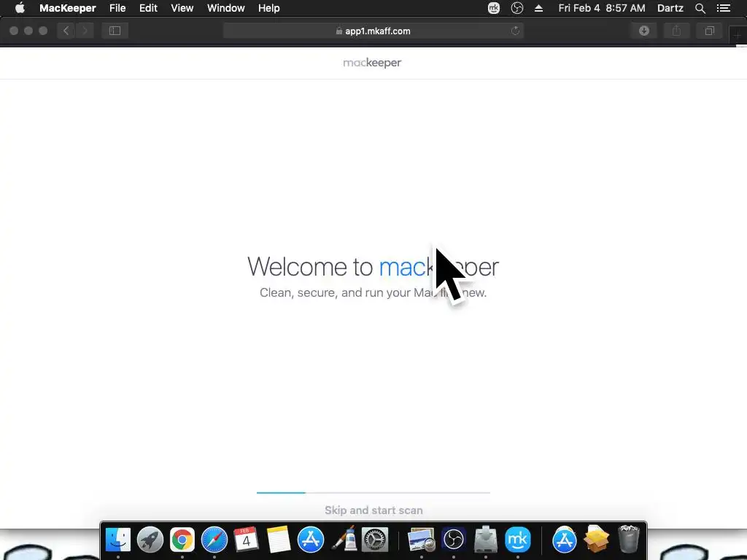
Task: Open App Store icon next to Notes
Action: [x=311, y=540]
